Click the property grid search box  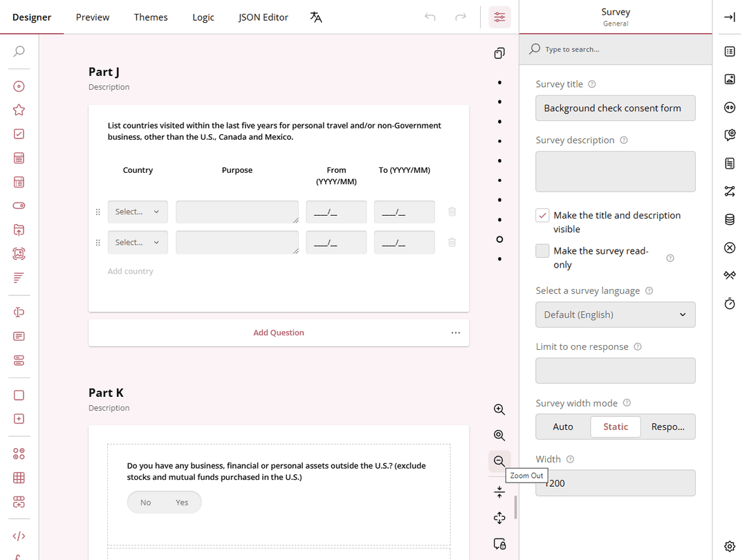coord(616,49)
